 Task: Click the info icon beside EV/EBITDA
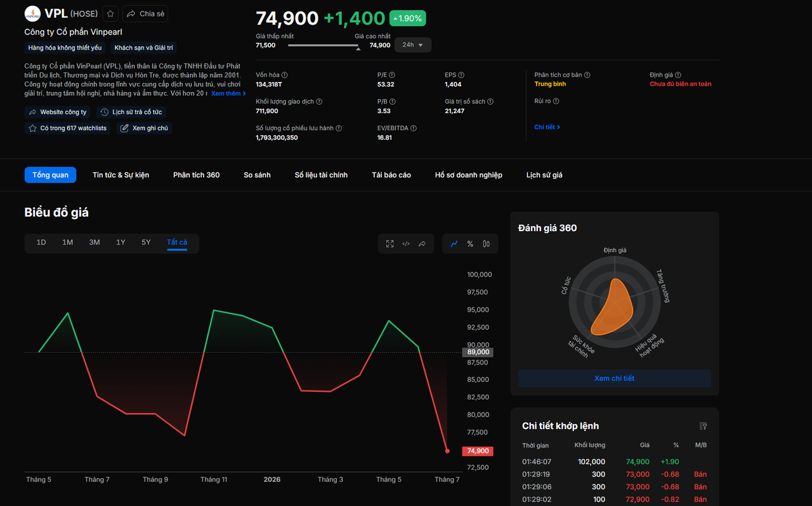click(x=414, y=128)
